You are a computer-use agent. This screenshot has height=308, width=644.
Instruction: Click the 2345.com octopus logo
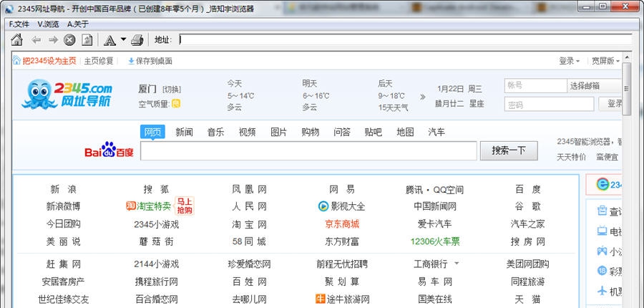(67, 94)
